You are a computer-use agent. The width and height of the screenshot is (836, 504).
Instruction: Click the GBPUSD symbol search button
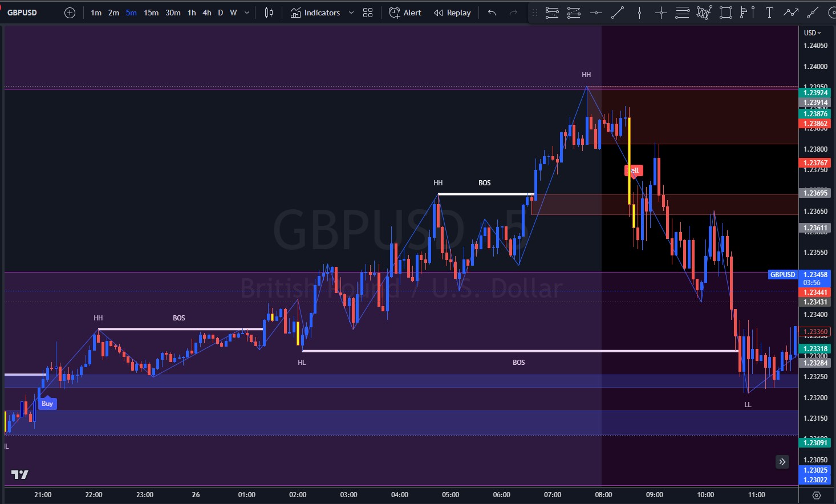pos(22,13)
